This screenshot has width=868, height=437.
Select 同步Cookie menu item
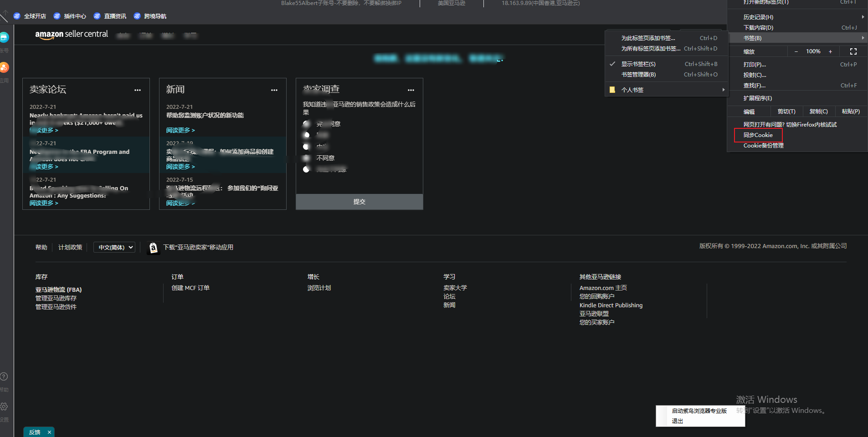pos(758,135)
